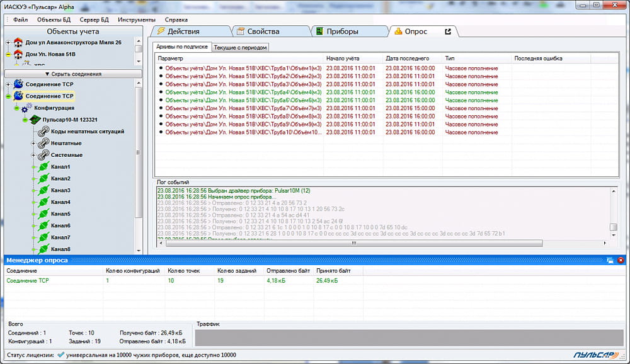
Task: Expand the Нештатные tree node
Action: click(x=34, y=144)
